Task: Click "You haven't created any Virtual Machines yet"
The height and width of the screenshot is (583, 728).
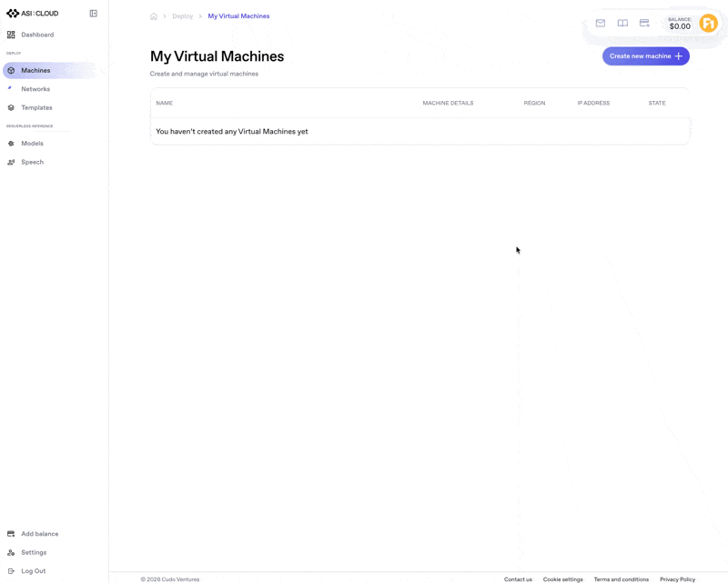Action: click(x=232, y=131)
